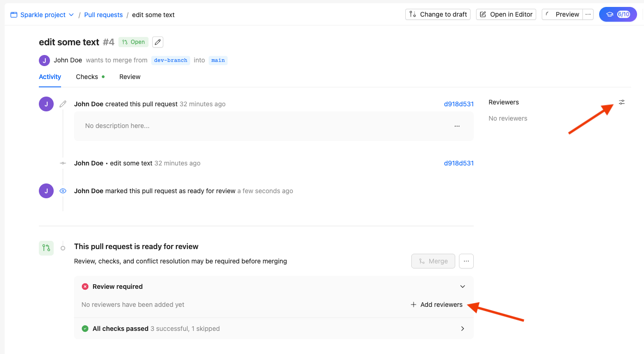Click the project folder icon in breadcrumb

coord(14,15)
